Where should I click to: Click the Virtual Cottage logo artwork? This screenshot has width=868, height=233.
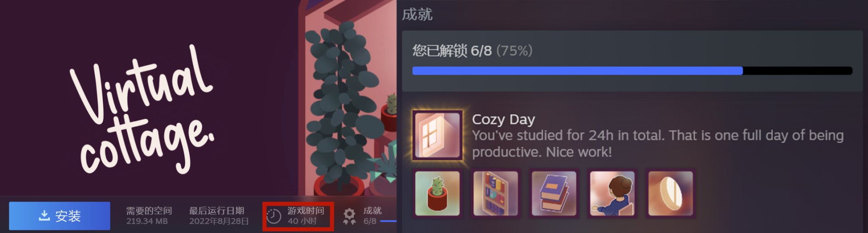coord(143,109)
